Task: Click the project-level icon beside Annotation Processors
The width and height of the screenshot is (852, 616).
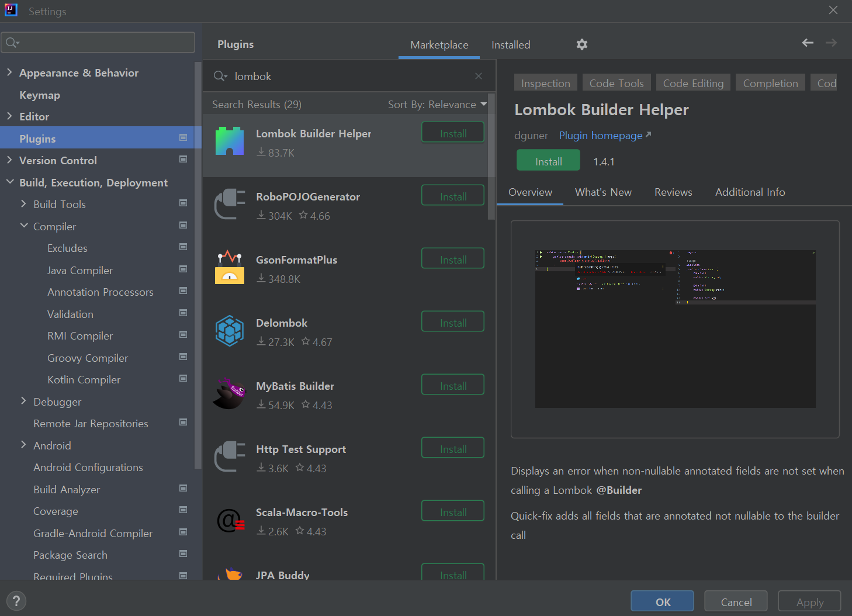Action: pyautogui.click(x=183, y=290)
